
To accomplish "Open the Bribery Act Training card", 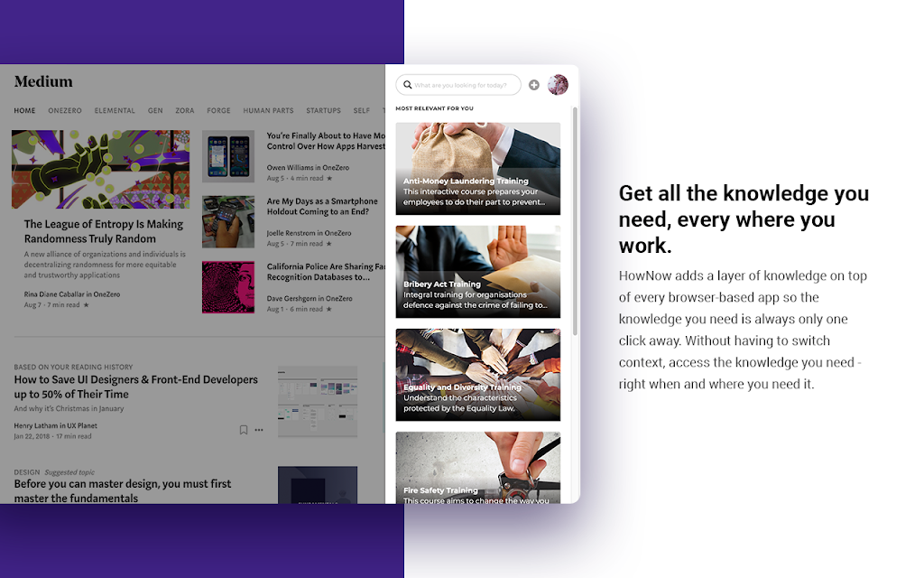I will (478, 272).
